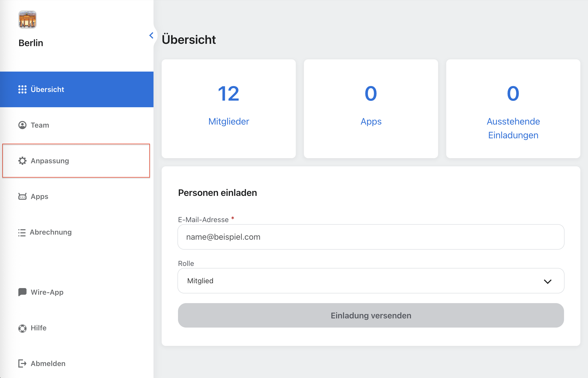The image size is (588, 378).
Task: Click the Übersicht grid icon in the sidebar
Action: (22, 89)
